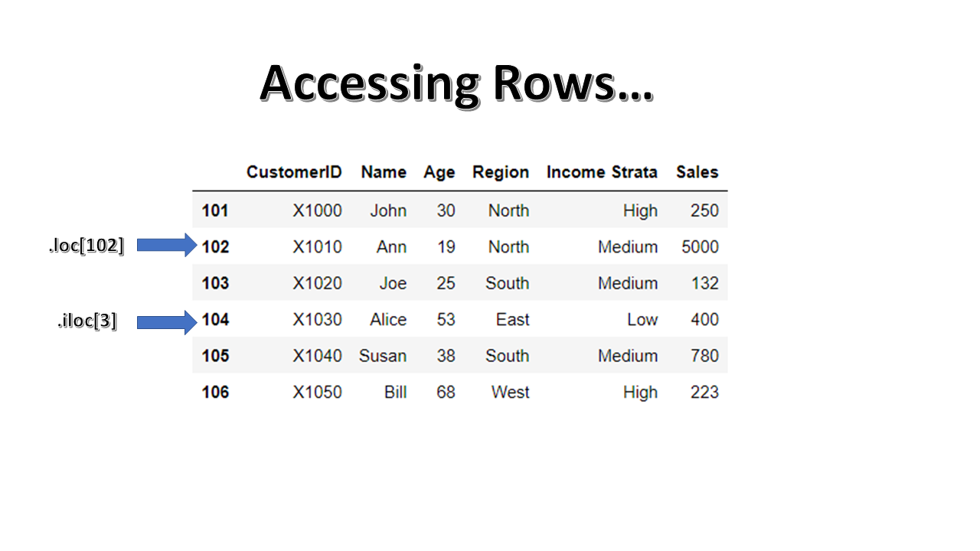The image size is (980, 551).
Task: Select the "East" region cell
Action: [x=512, y=319]
